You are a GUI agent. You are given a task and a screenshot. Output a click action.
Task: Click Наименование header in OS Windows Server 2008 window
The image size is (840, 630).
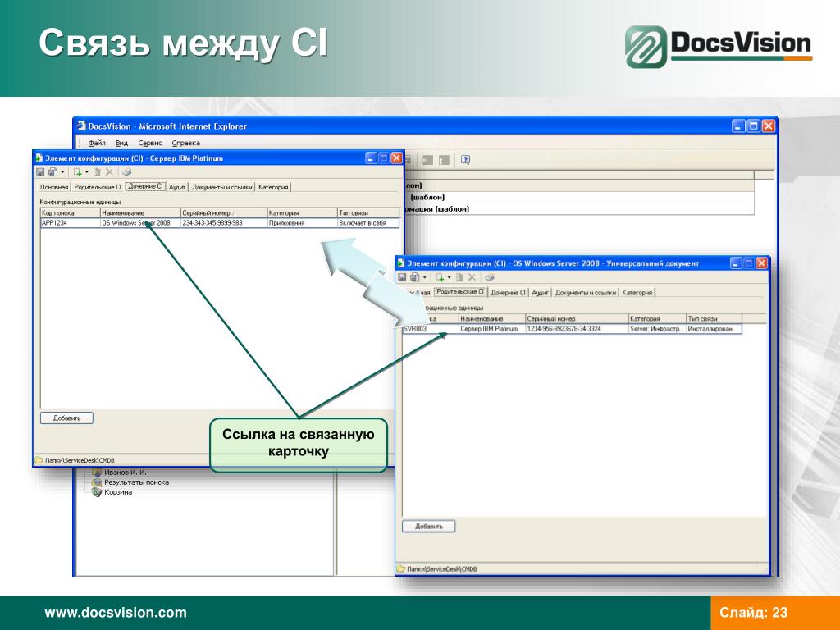pos(492,319)
